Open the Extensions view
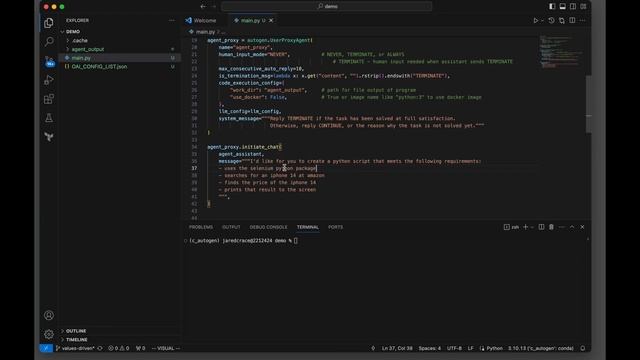The height and width of the screenshot is (360, 640). click(x=49, y=99)
